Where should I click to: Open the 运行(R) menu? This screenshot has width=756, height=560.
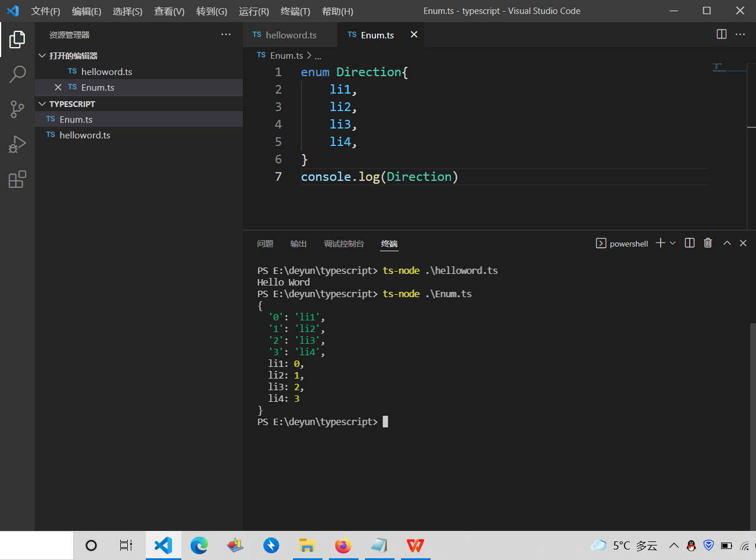click(253, 11)
